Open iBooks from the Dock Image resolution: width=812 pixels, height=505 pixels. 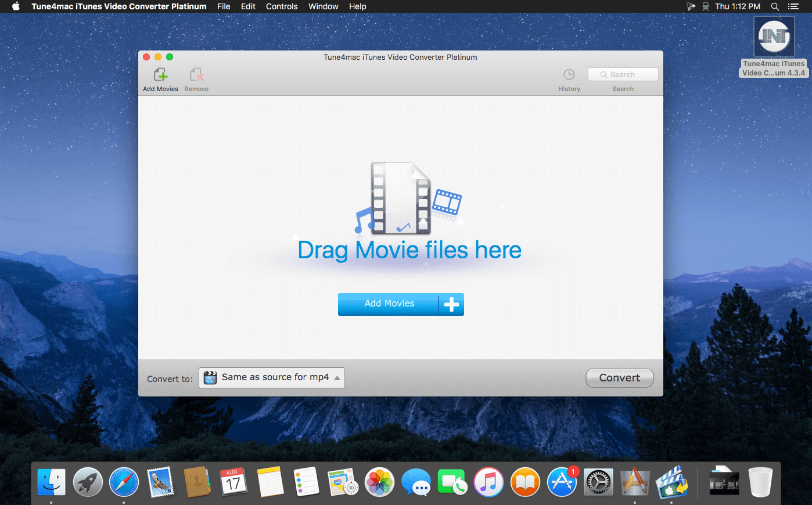525,482
